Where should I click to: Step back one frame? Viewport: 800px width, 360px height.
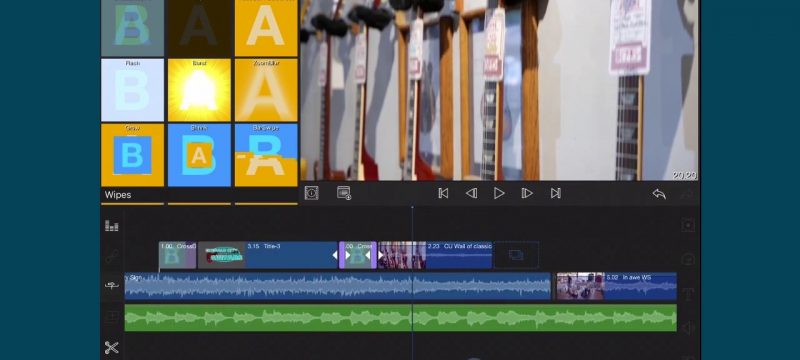(471, 193)
